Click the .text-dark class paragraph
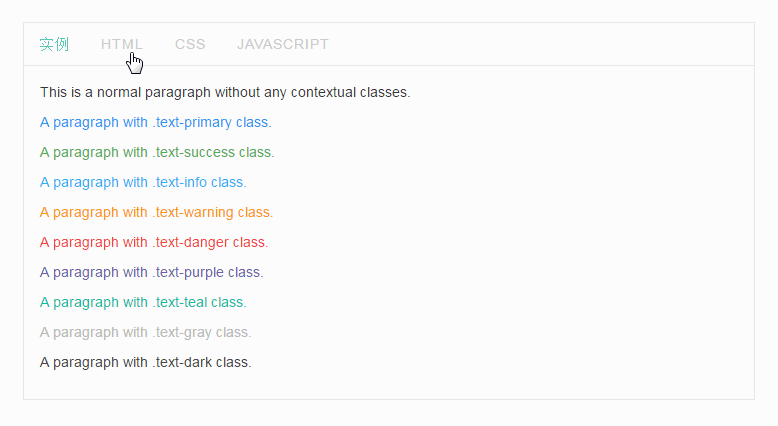The width and height of the screenshot is (778, 426). click(145, 363)
